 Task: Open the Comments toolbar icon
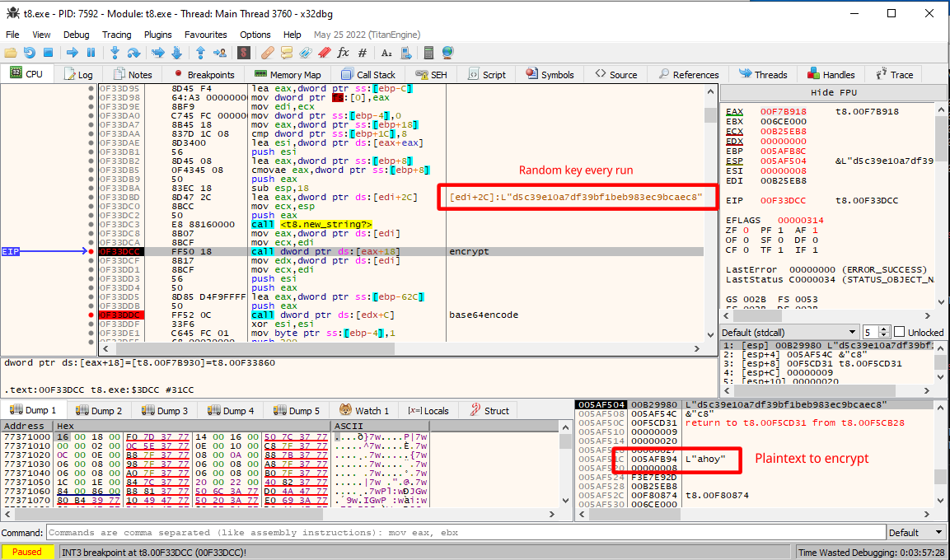coord(287,53)
